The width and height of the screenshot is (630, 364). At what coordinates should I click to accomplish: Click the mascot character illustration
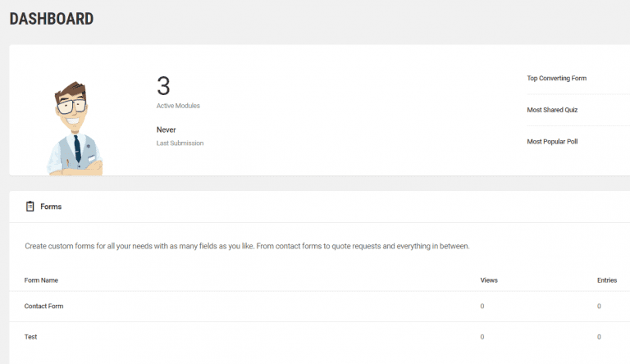75,130
